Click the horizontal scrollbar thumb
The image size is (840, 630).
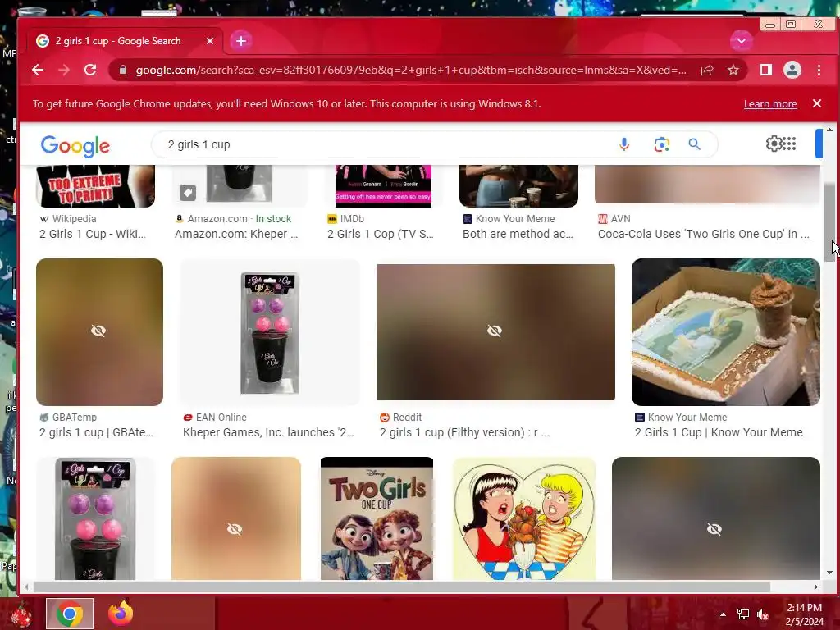(402, 587)
